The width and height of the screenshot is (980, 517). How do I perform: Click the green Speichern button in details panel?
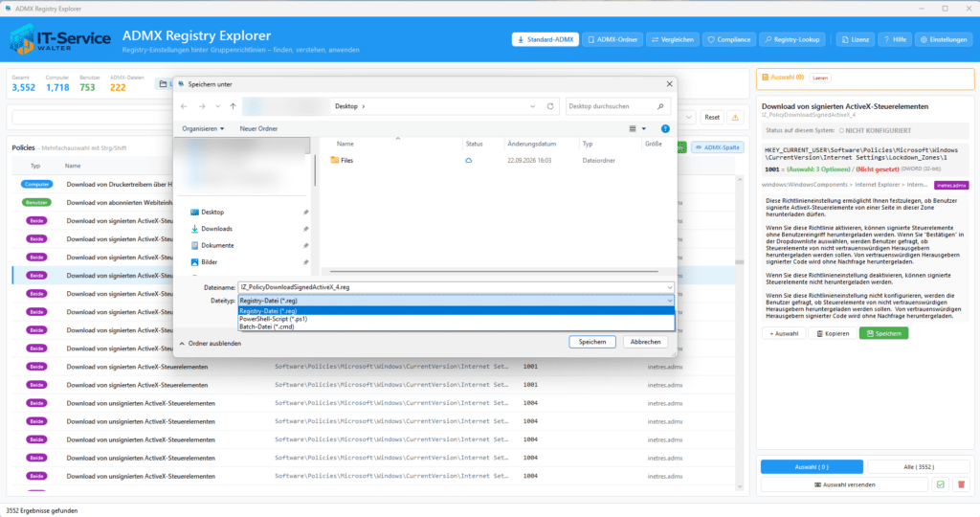[883, 333]
